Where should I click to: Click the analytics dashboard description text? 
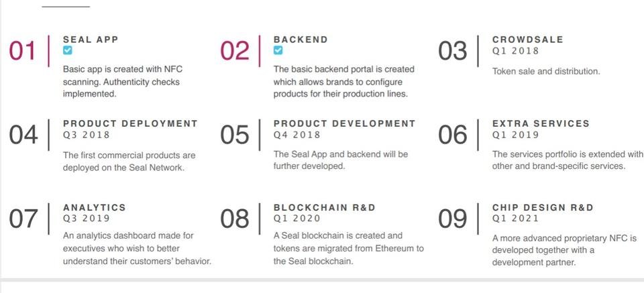coord(137,248)
